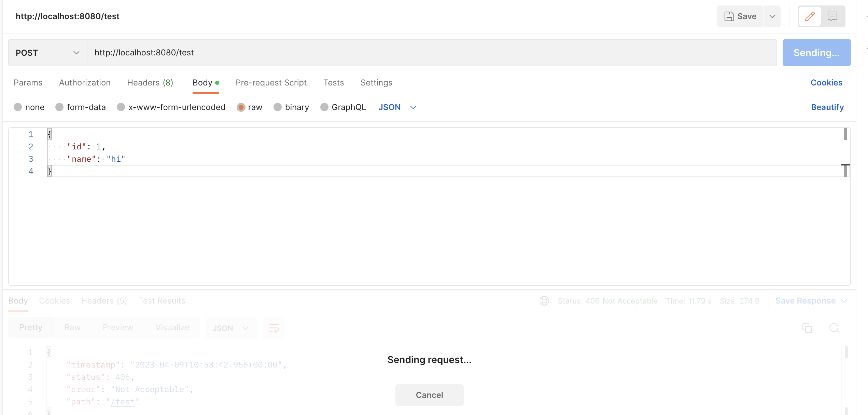Screen dimensions: 868x415
Task: Click the globe network icon
Action: [x=544, y=301]
